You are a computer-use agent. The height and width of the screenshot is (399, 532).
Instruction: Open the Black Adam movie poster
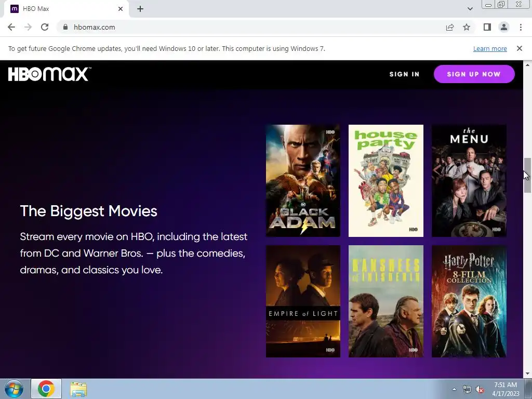303,180
